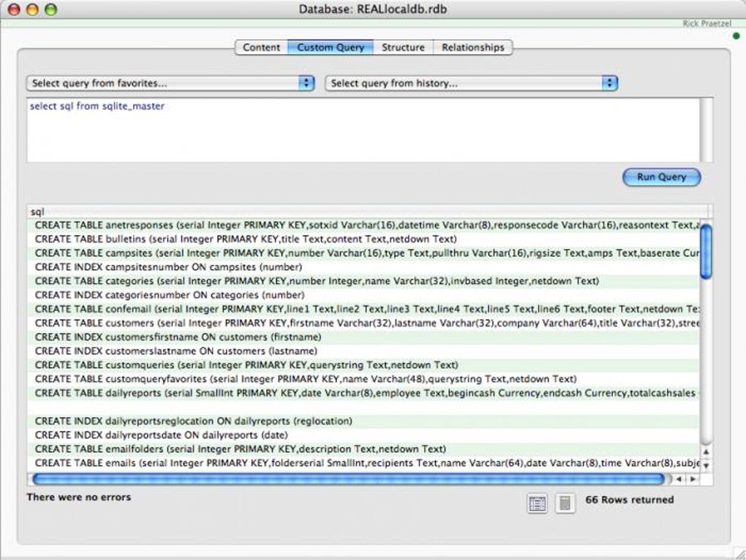Click inside the SQL query text area

tap(363, 130)
